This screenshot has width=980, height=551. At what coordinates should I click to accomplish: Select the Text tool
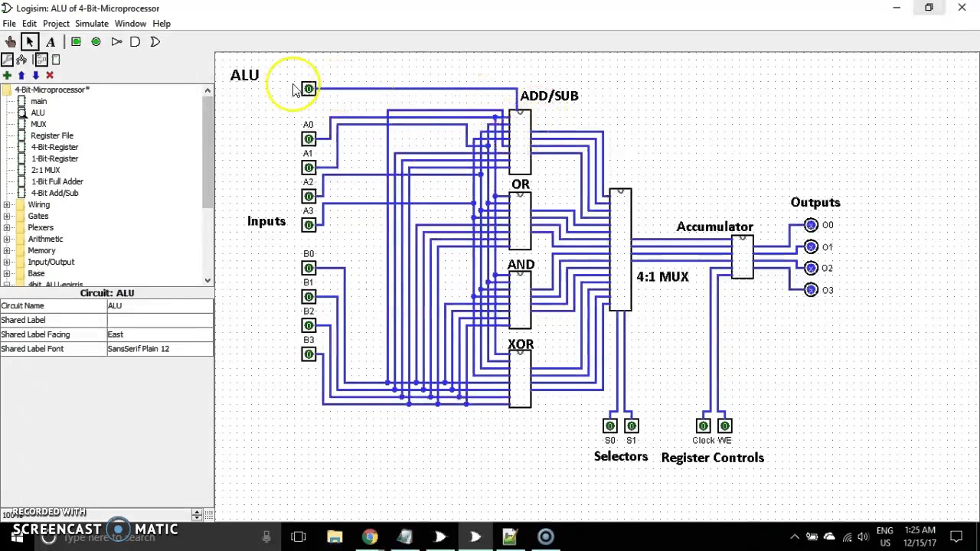(51, 41)
